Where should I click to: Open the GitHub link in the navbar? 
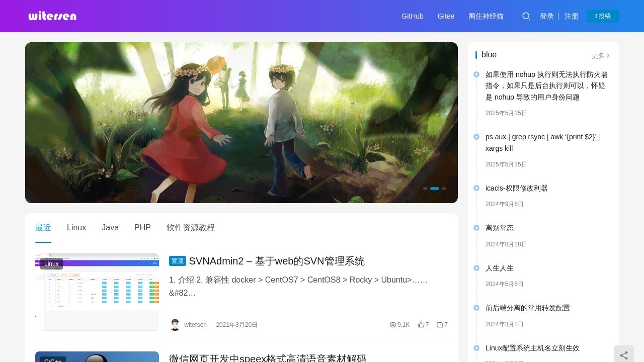412,16
